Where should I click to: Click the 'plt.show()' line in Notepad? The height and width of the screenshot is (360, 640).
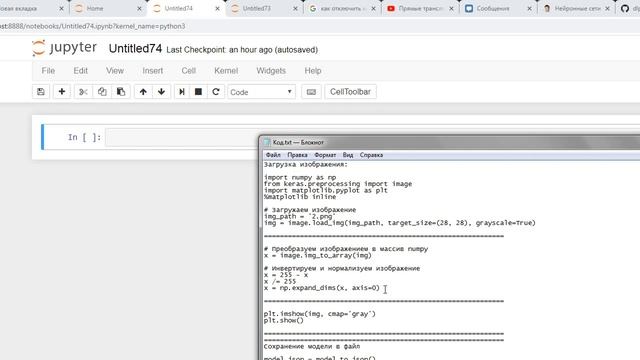284,320
